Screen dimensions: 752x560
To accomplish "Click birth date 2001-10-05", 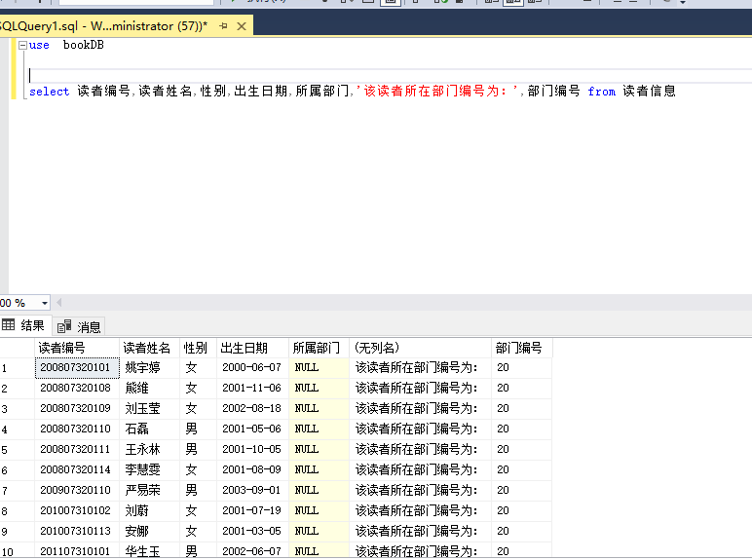I will point(251,450).
